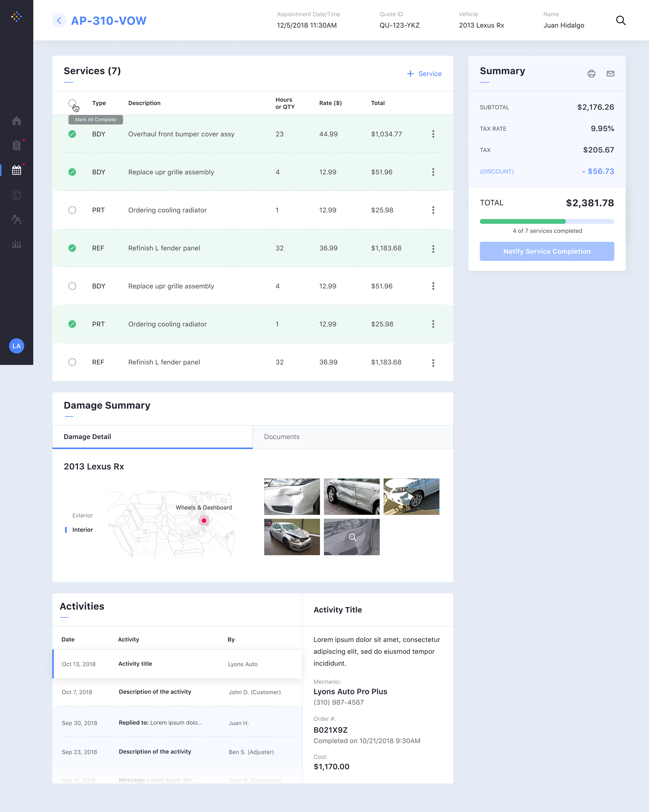Click Notify Service Completion button
The height and width of the screenshot is (812, 649).
pyautogui.click(x=547, y=251)
